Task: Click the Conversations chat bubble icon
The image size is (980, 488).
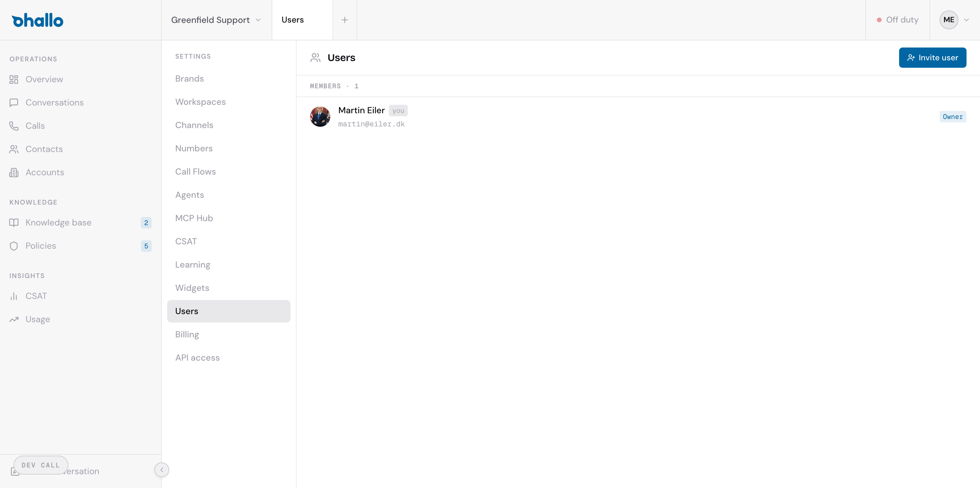Action: [14, 103]
